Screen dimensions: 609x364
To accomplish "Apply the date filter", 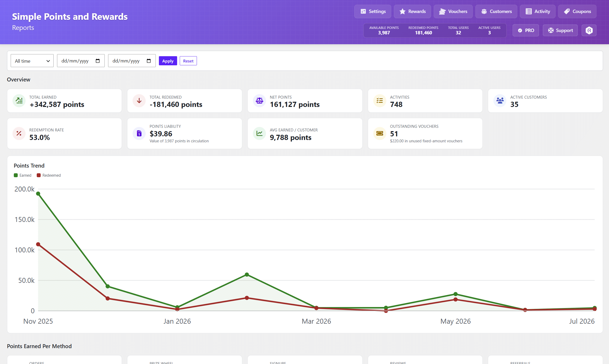I will click(168, 61).
